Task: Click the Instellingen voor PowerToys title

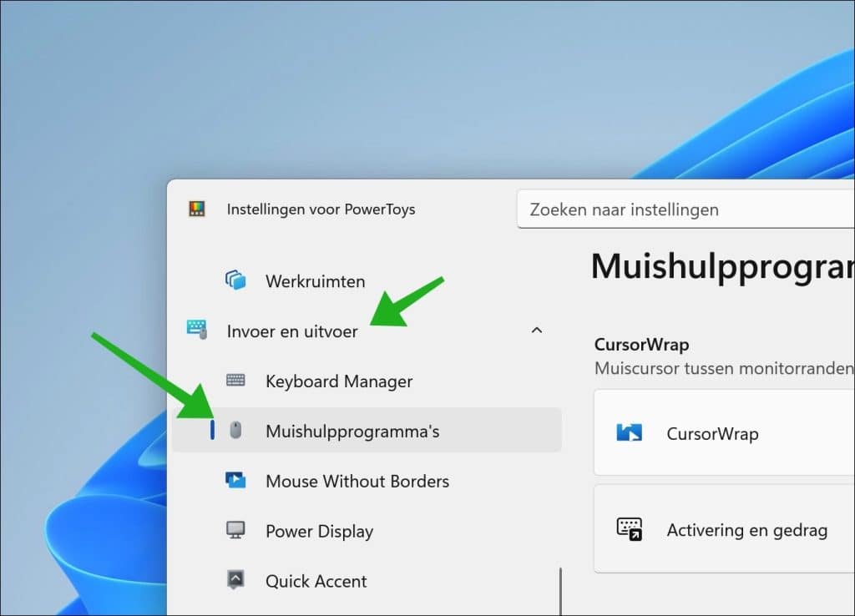Action: click(x=321, y=210)
